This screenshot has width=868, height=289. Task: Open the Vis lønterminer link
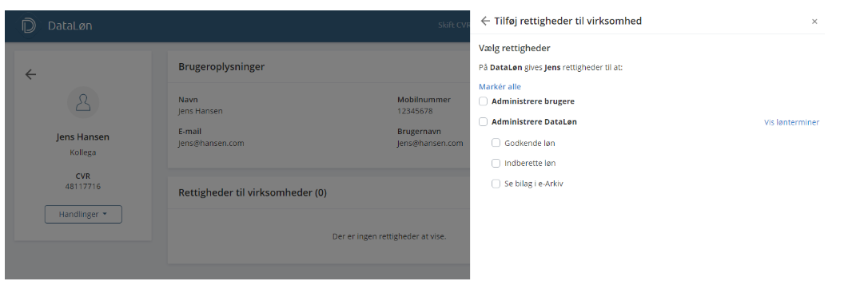[x=791, y=123]
